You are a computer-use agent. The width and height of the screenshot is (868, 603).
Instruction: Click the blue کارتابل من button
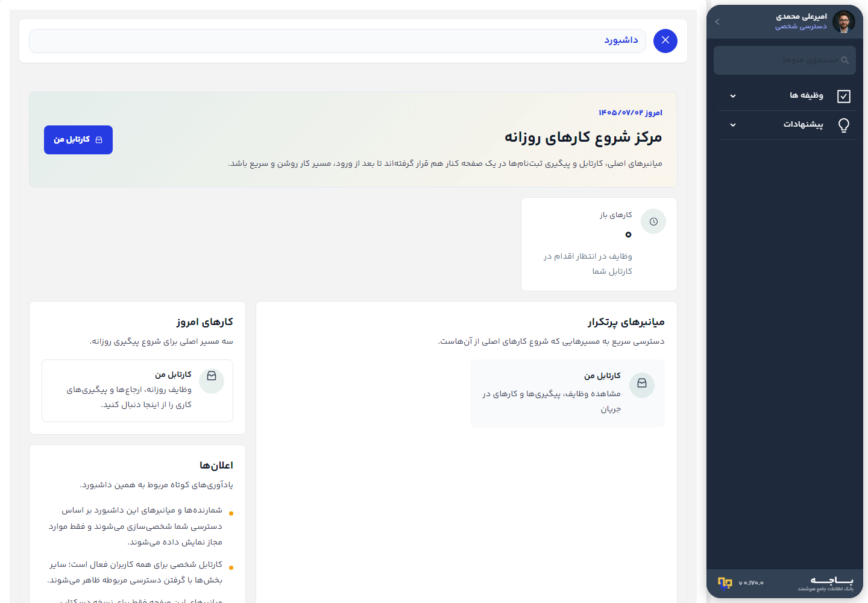point(78,140)
